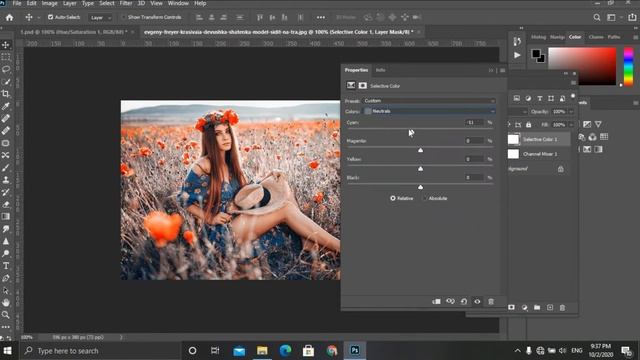Toggle the Auto-Select checkbox
Viewport: 640px width, 360px height.
(51, 17)
